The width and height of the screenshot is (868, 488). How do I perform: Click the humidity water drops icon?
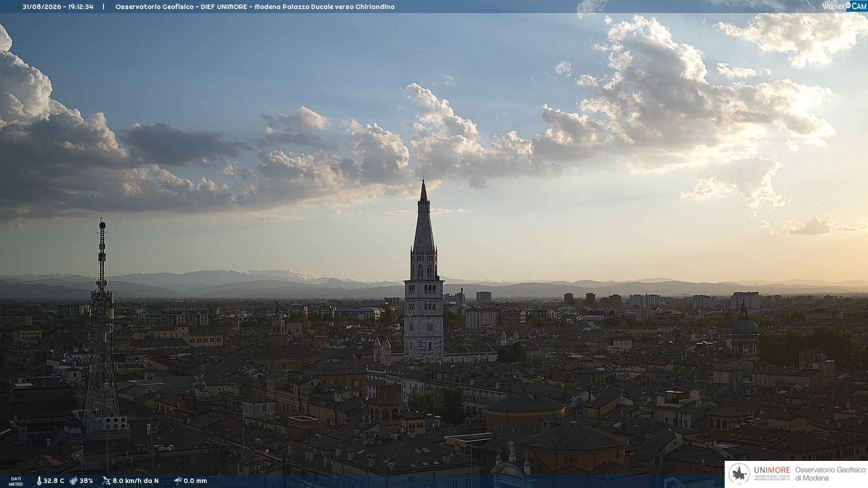tap(73, 481)
